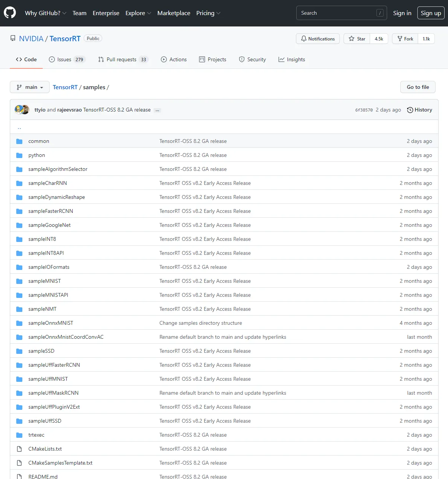Image resolution: width=448 pixels, height=479 pixels.
Task: Expand the Why GitHub? menu
Action: [x=45, y=13]
